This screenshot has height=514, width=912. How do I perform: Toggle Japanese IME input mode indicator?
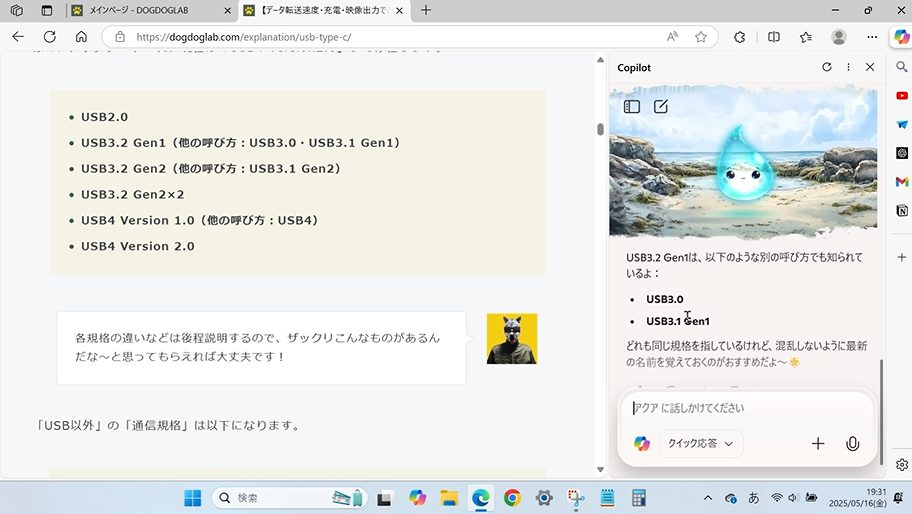pyautogui.click(x=753, y=498)
